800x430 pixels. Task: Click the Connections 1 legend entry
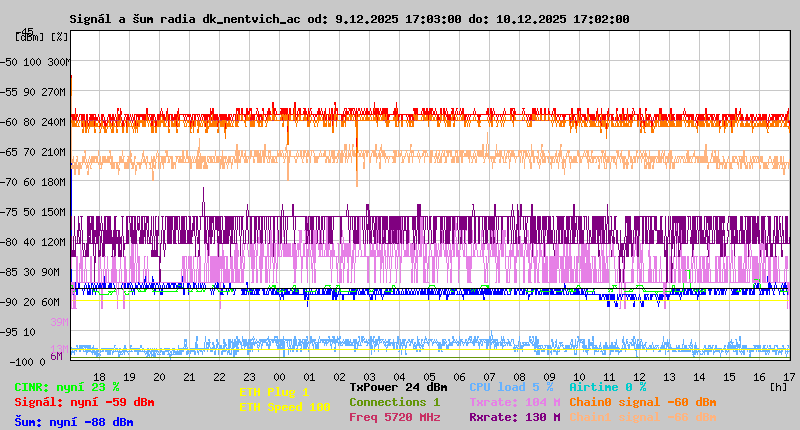(x=394, y=402)
